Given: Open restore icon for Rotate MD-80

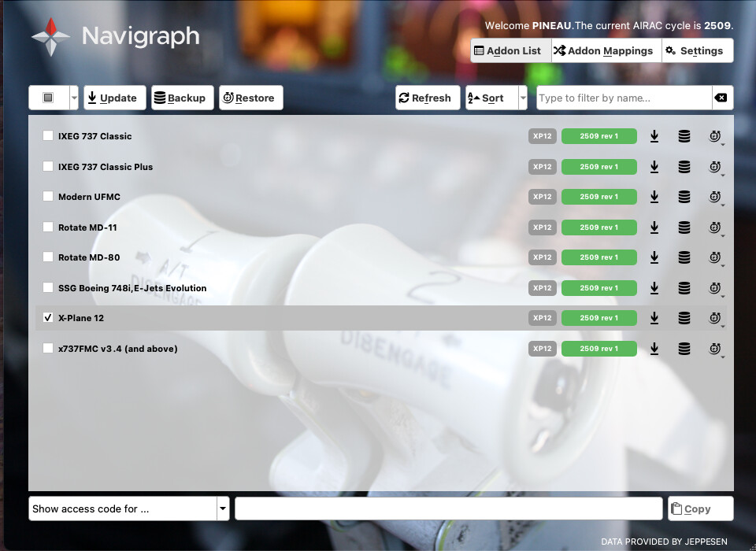Looking at the screenshot, I should tap(716, 257).
